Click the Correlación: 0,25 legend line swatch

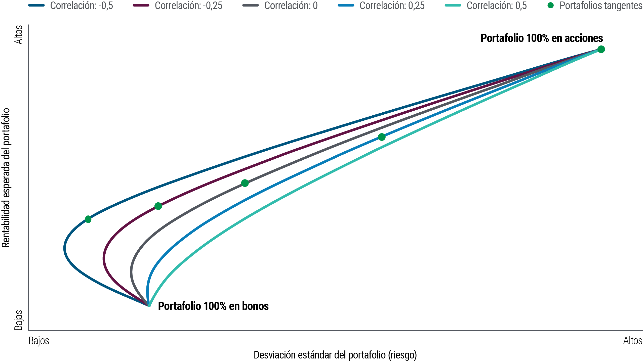pos(346,6)
